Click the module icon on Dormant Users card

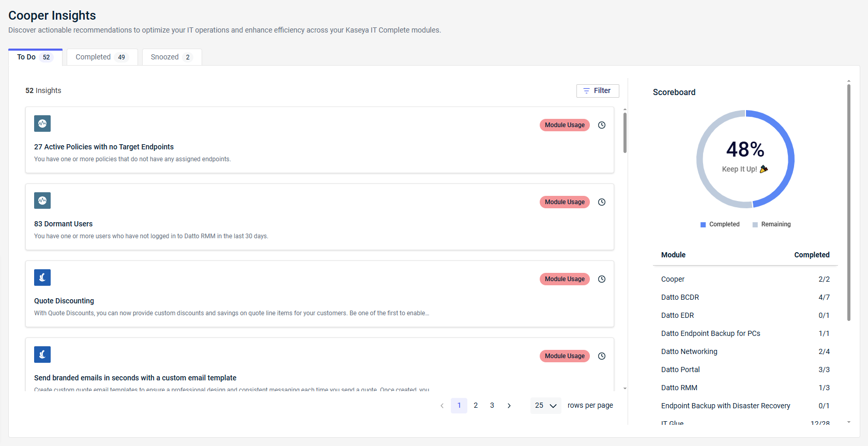click(x=42, y=201)
